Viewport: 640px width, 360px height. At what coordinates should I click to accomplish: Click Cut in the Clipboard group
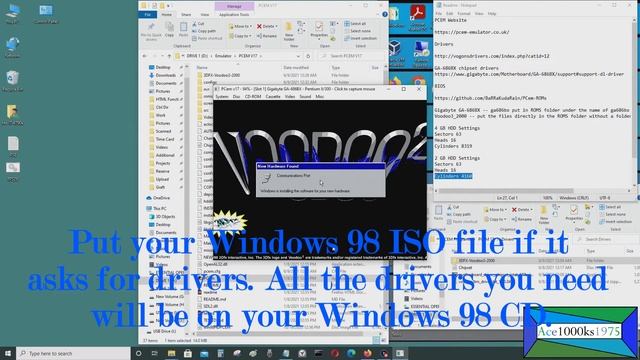[x=198, y=24]
